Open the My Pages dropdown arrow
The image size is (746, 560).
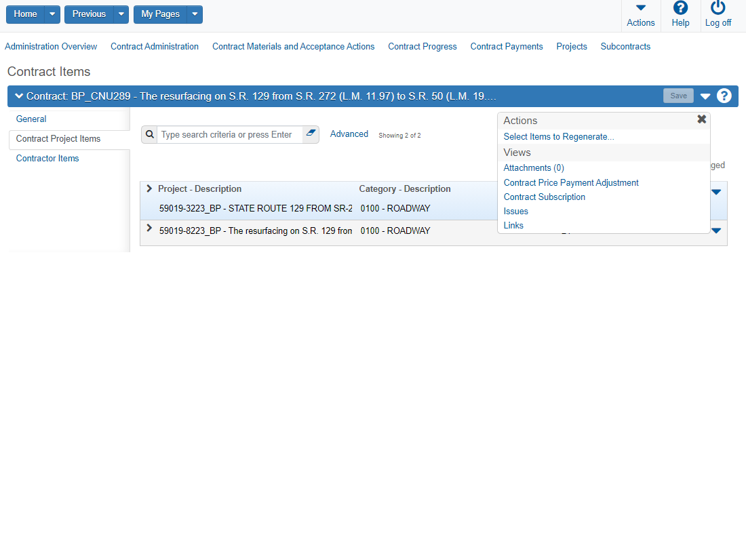pos(195,14)
